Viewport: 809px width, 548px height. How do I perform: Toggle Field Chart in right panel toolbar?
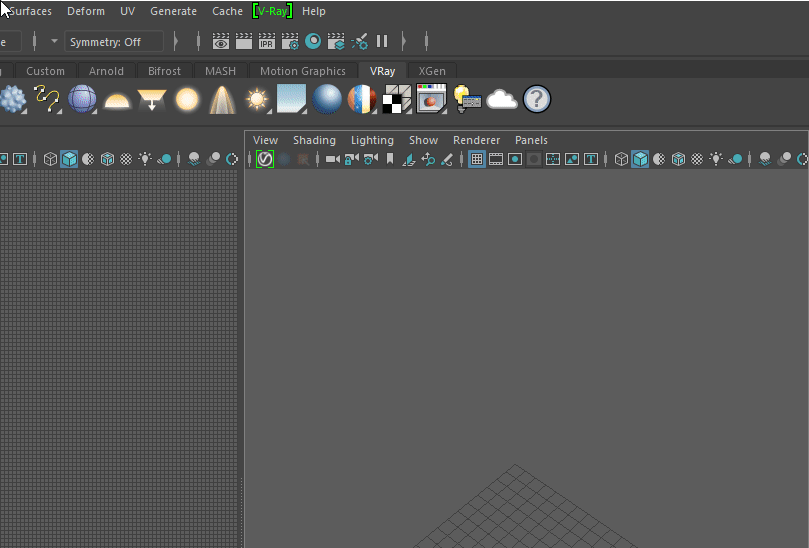[x=553, y=159]
